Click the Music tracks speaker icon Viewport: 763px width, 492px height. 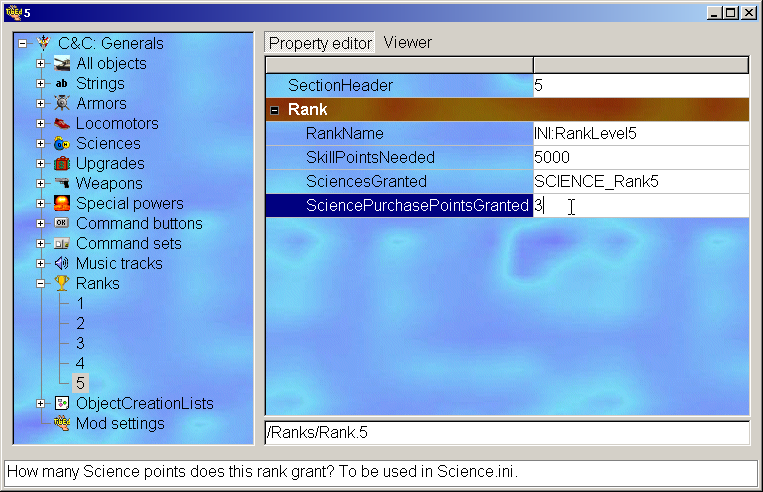62,263
